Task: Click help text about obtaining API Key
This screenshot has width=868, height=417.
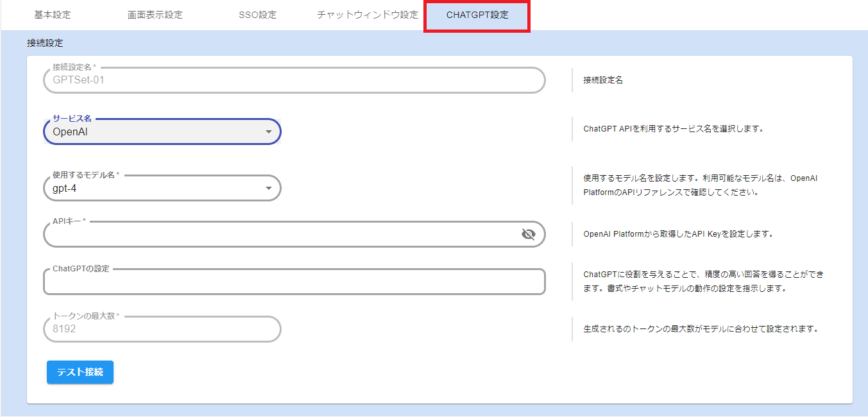Action: coord(677,234)
